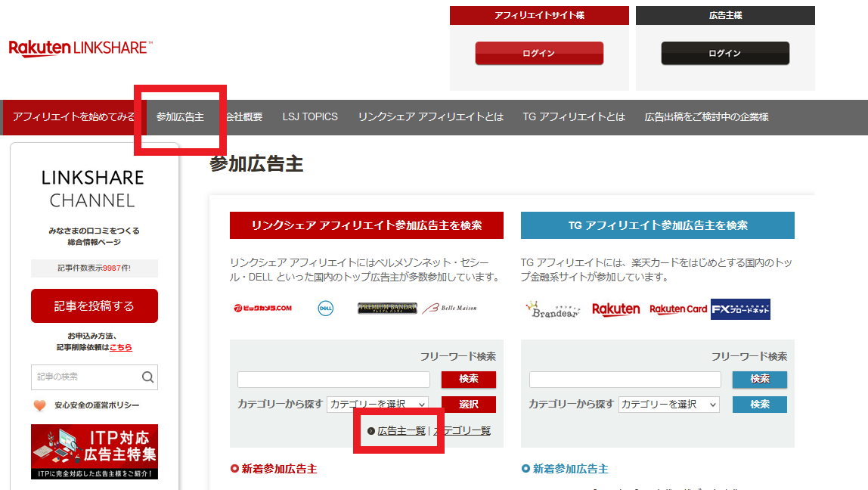Click the Rakuten LinkShare logo
This screenshot has height=490, width=868.
(x=80, y=48)
